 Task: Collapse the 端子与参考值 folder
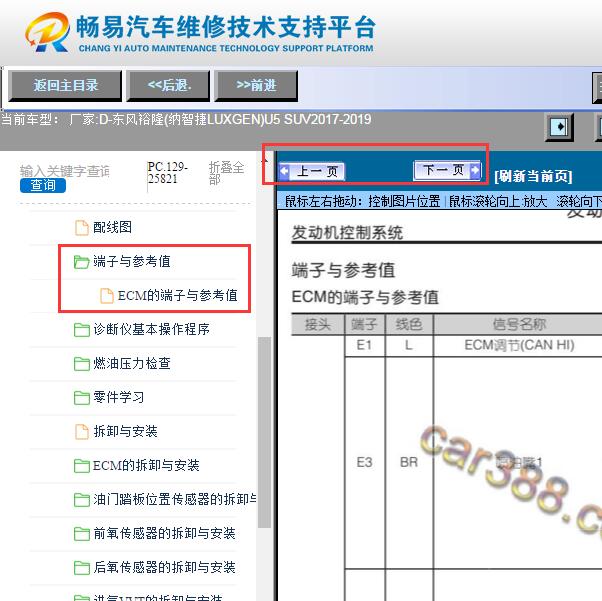pyautogui.click(x=132, y=262)
